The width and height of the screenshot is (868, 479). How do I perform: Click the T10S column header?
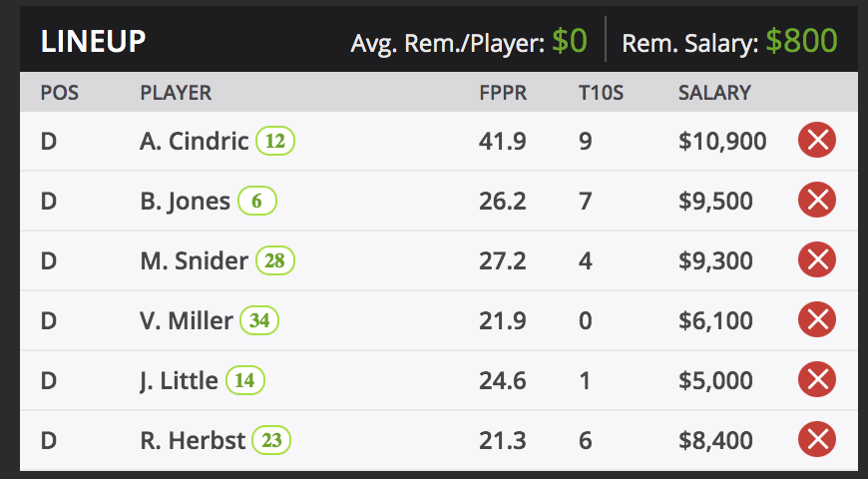pyautogui.click(x=602, y=93)
